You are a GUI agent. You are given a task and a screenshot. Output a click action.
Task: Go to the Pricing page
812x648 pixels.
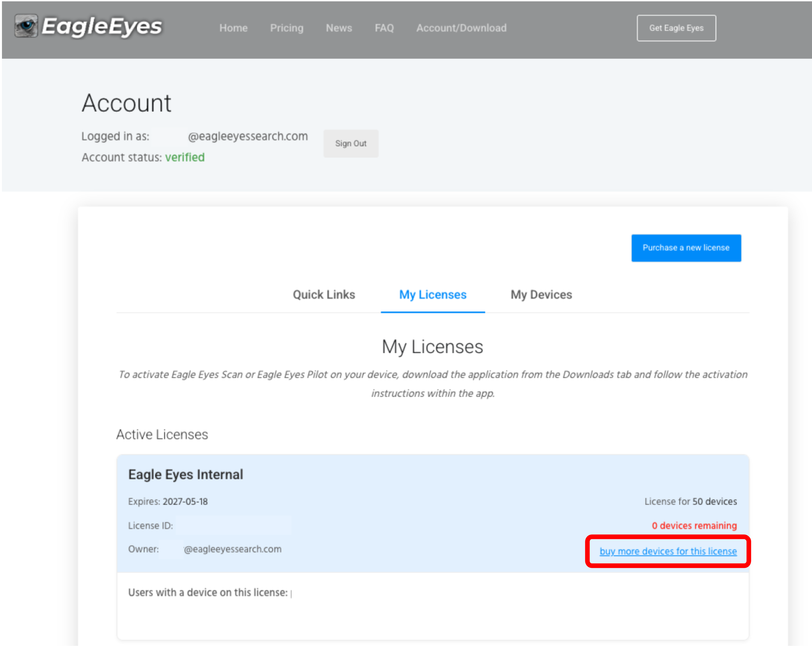click(286, 28)
